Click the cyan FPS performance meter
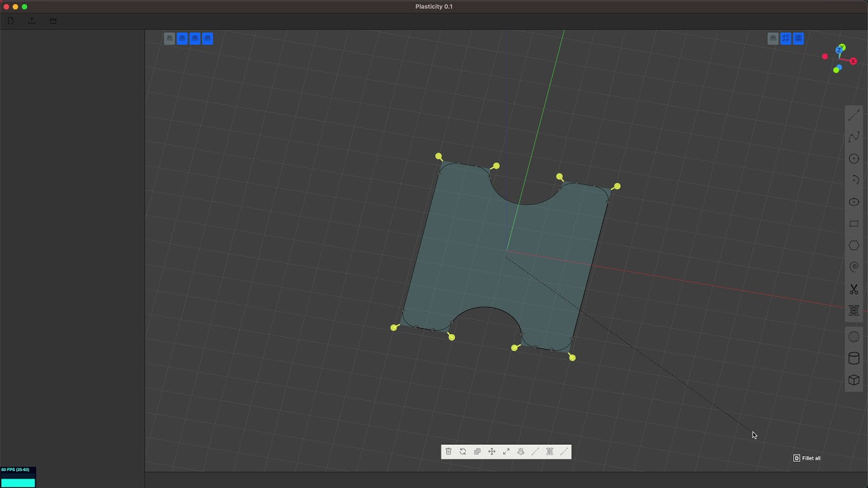The image size is (868, 488). 18,477
